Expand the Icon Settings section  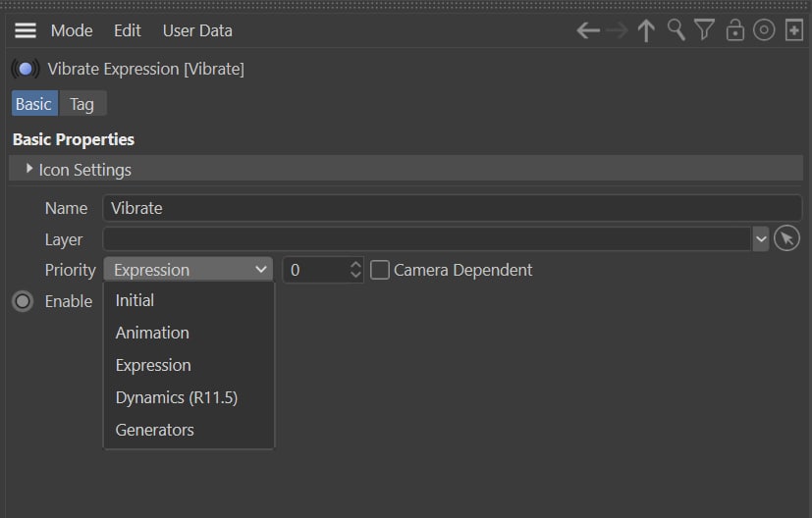pyautogui.click(x=29, y=169)
